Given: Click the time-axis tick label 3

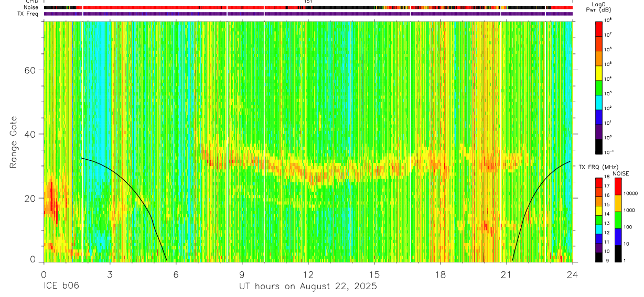Looking at the screenshot, I should coord(110,274).
